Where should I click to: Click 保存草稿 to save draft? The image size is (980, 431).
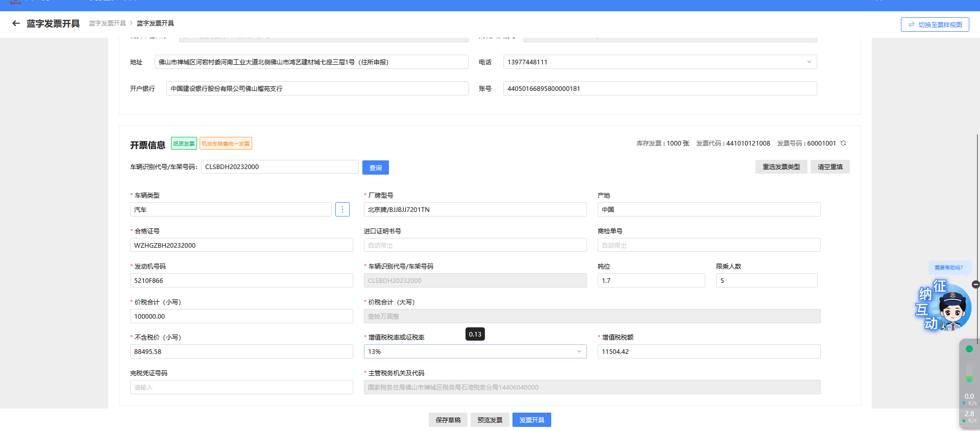[448, 420]
